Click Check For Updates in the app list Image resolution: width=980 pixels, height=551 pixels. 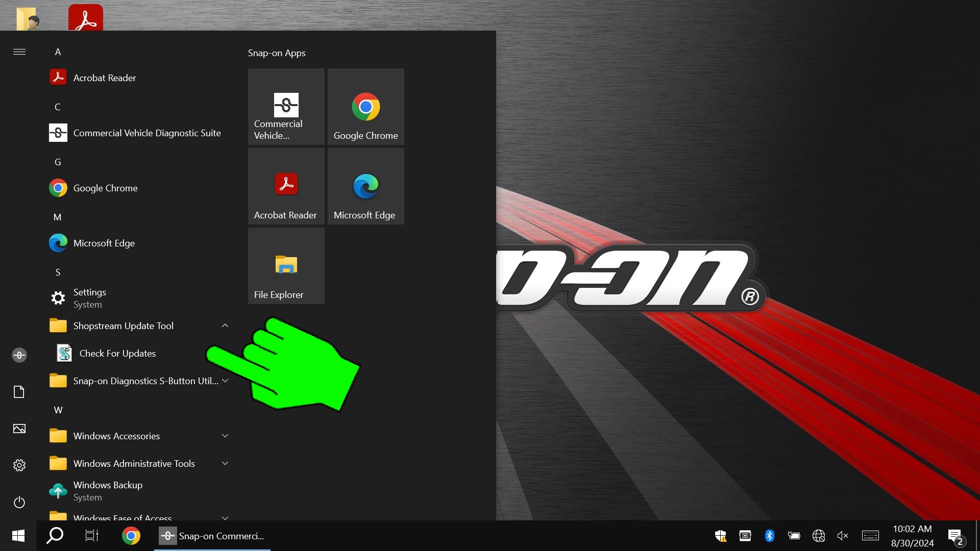click(x=117, y=354)
